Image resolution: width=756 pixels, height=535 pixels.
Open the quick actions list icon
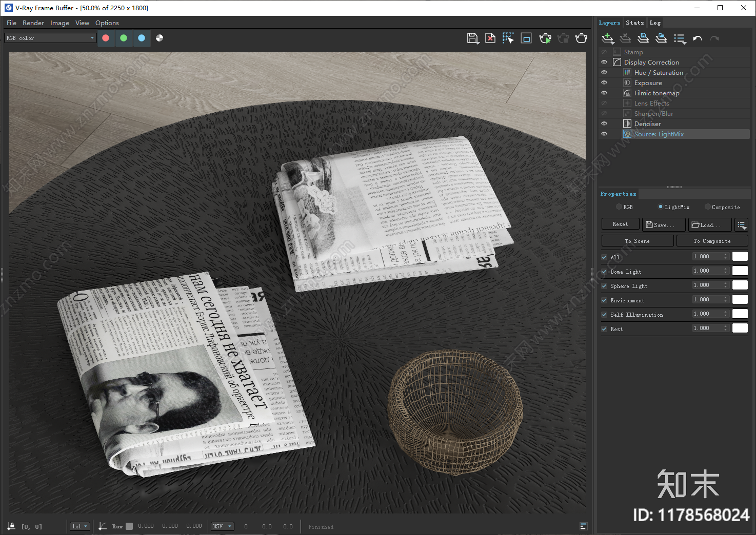coord(680,38)
